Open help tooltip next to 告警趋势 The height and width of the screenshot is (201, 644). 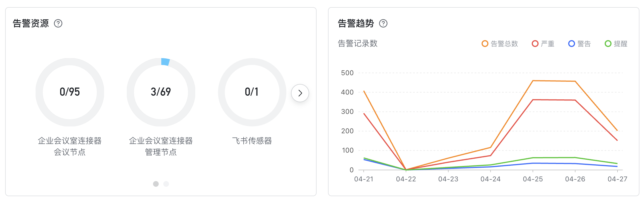tap(383, 23)
